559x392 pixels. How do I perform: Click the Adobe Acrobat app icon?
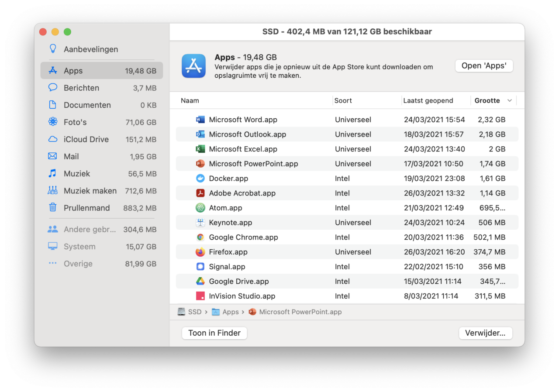(x=200, y=193)
